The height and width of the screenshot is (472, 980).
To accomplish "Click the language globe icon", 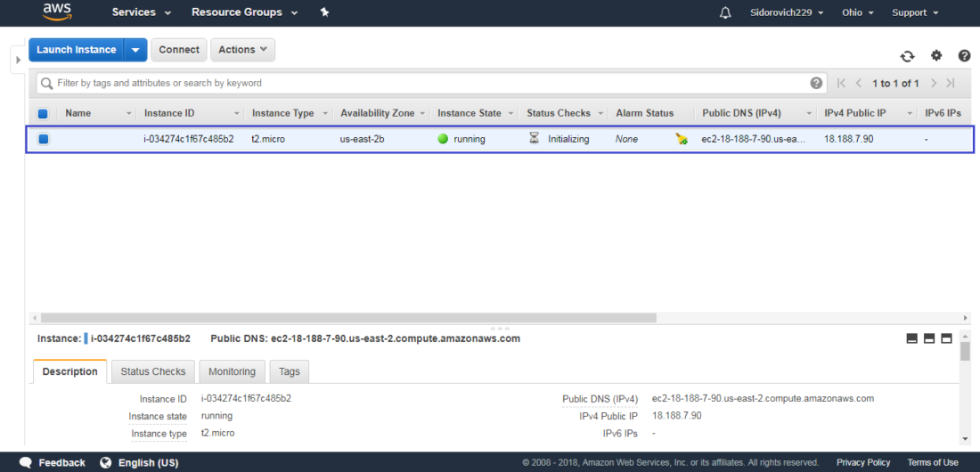I will pyautogui.click(x=106, y=462).
